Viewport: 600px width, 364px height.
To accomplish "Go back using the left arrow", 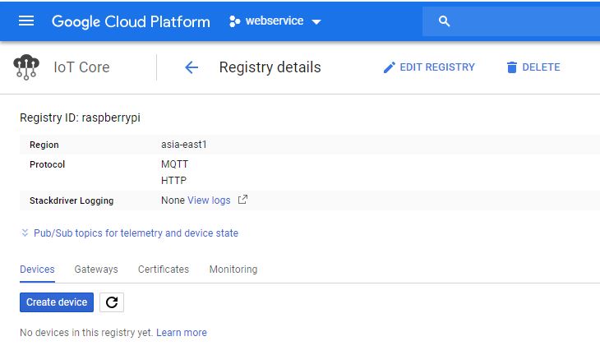I will pyautogui.click(x=192, y=67).
